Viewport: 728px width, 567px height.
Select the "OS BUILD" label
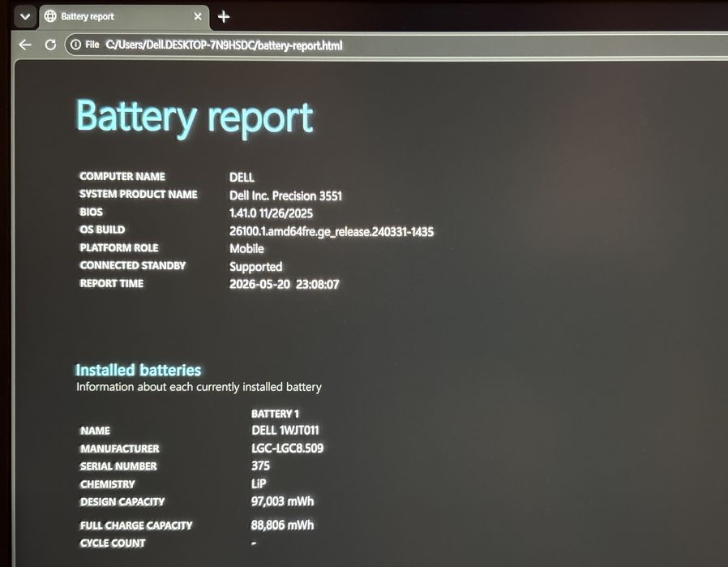(x=102, y=230)
